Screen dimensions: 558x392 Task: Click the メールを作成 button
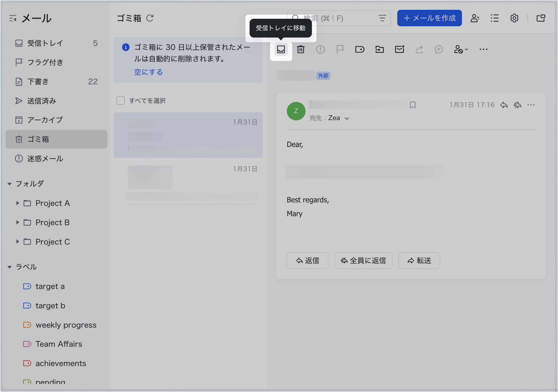(x=429, y=18)
